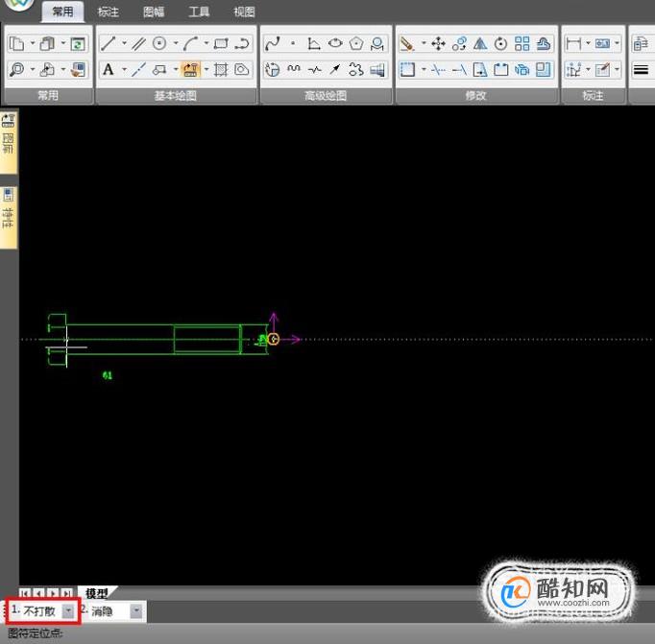This screenshot has height=644, width=655.
Task: Select the 模型 sheet tab
Action: [x=96, y=593]
